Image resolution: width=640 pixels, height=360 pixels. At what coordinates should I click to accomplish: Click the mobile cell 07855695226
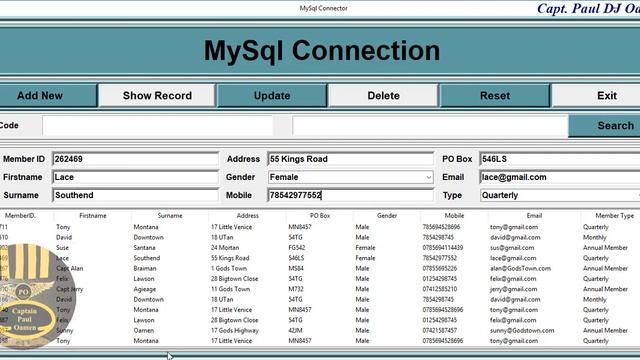pyautogui.click(x=440, y=269)
